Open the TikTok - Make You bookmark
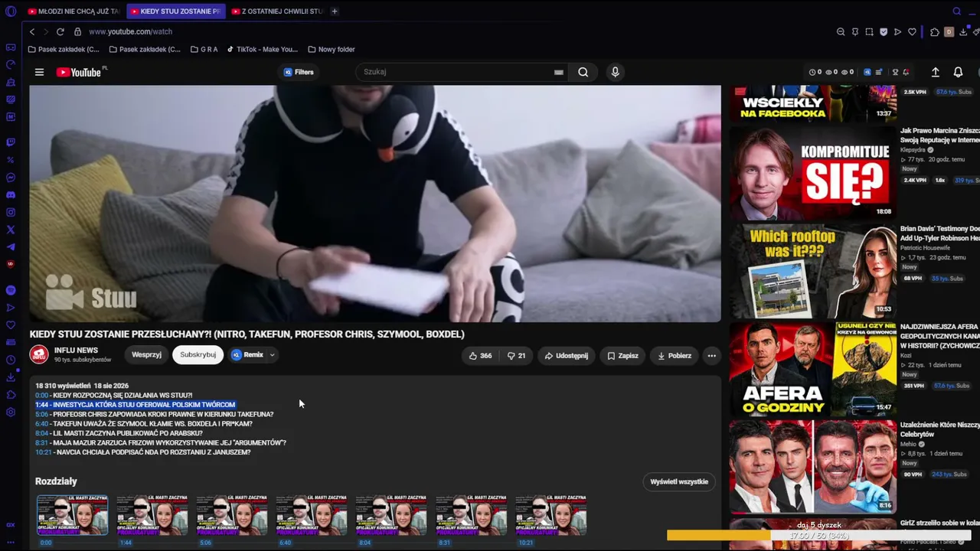Image resolution: width=980 pixels, height=551 pixels. [262, 50]
